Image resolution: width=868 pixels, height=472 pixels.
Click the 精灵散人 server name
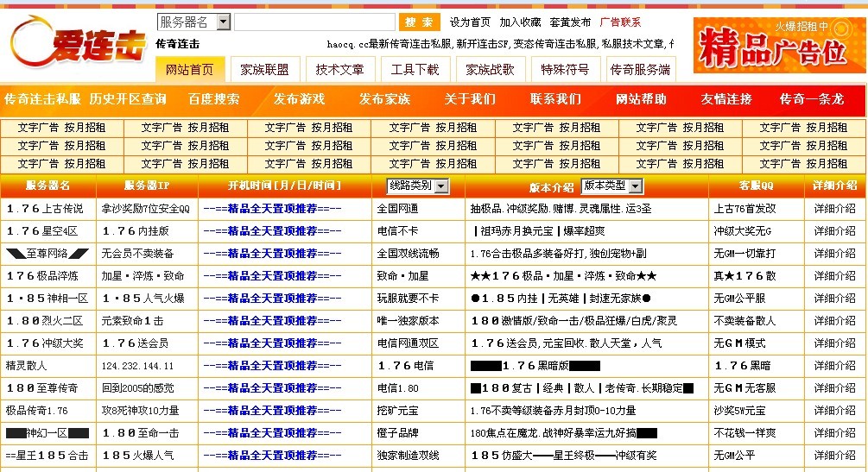[26, 366]
